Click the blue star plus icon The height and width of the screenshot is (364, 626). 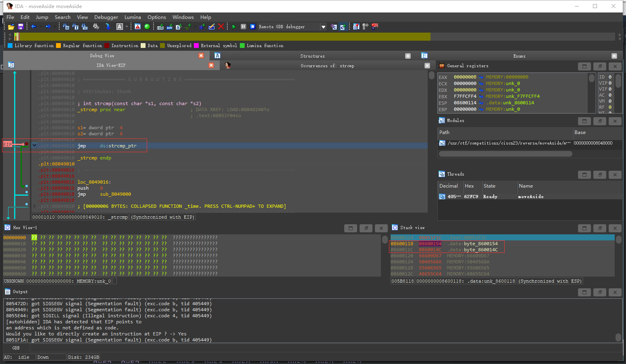[202, 27]
